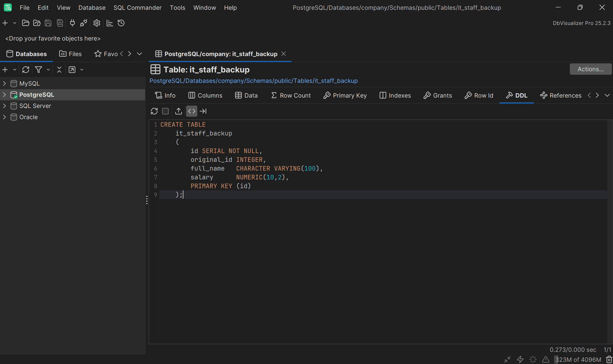
Task: Switch to the Favorites tab
Action: point(106,54)
